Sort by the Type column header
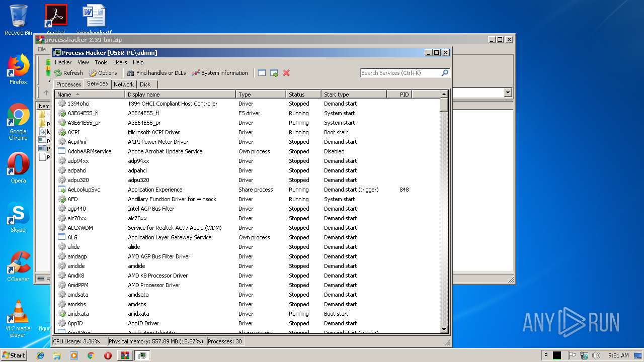This screenshot has width=644, height=362. click(x=261, y=94)
